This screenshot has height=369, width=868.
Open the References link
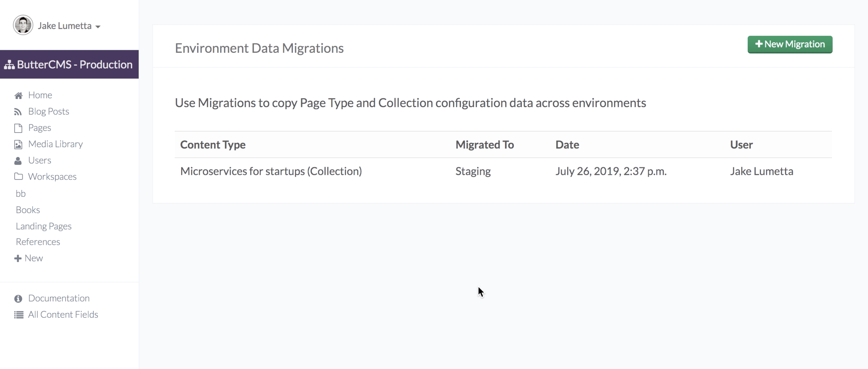click(x=38, y=241)
